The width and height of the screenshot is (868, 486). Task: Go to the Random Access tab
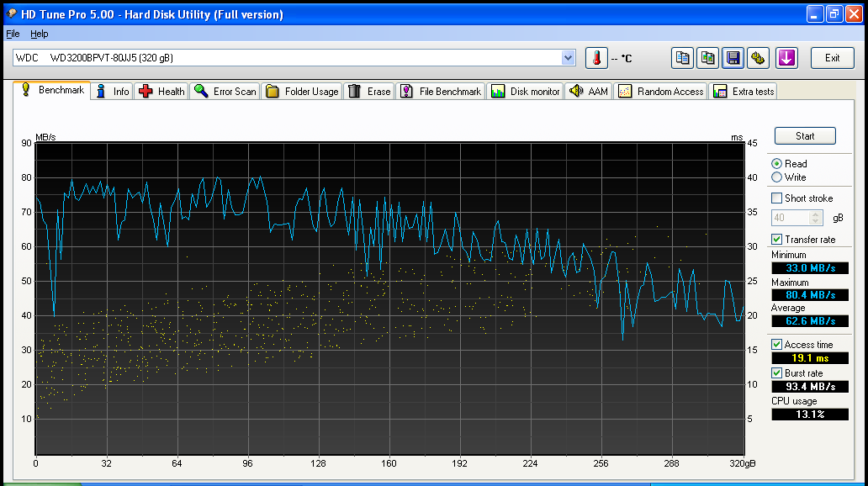661,92
